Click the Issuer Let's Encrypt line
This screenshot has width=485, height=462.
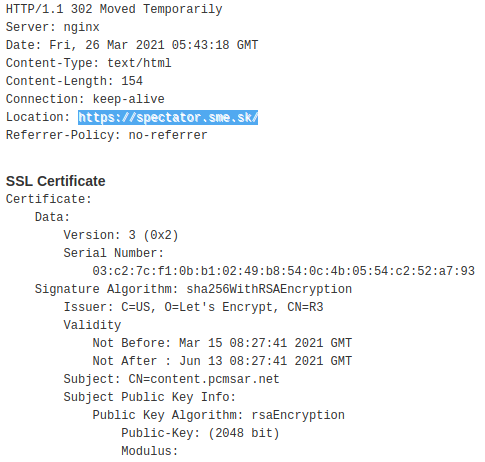click(194, 307)
